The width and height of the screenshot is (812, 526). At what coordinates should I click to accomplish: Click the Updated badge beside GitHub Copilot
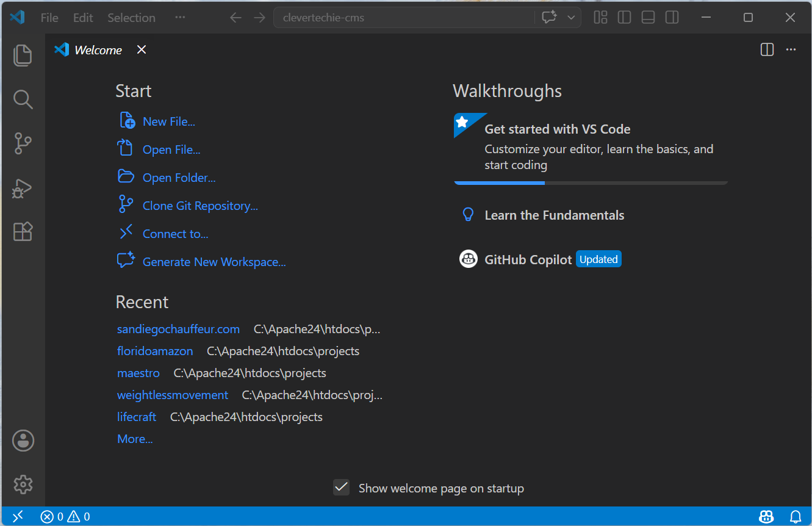click(598, 259)
